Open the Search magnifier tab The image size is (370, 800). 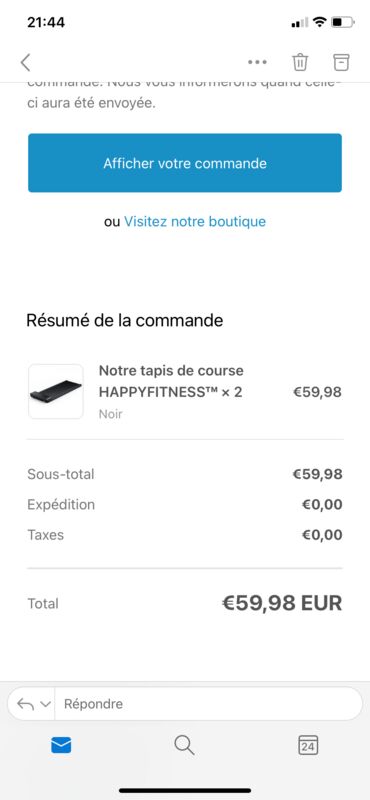[184, 745]
